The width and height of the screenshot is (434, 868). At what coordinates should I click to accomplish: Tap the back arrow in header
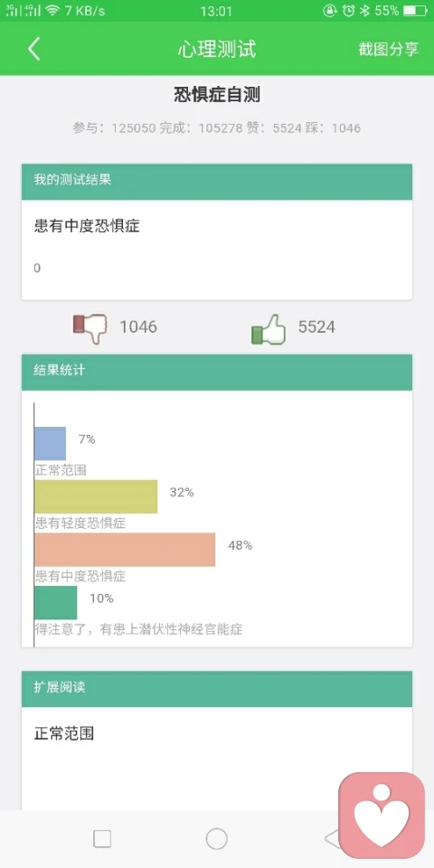pos(34,49)
